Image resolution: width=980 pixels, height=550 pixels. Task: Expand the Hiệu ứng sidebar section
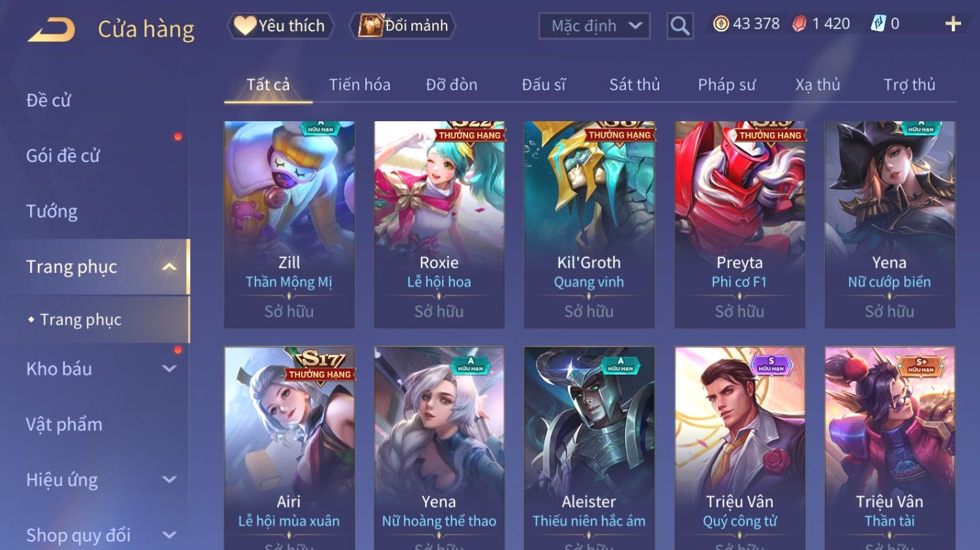click(170, 480)
